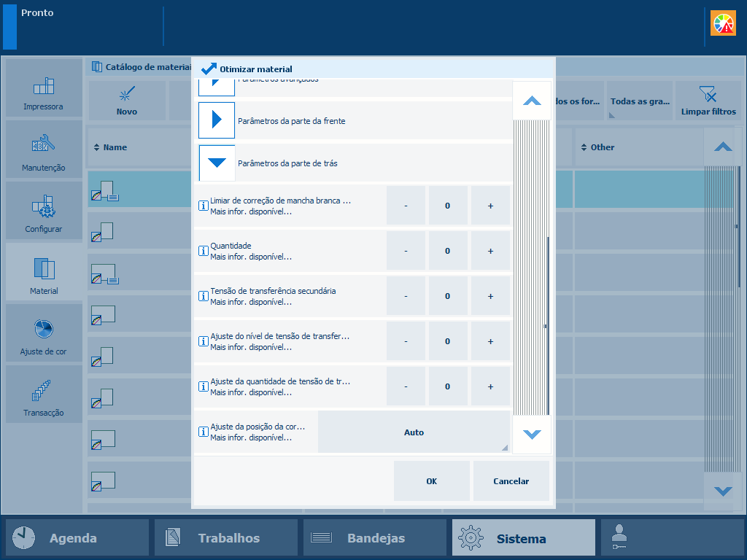Decrease the Quantidade value

[406, 251]
